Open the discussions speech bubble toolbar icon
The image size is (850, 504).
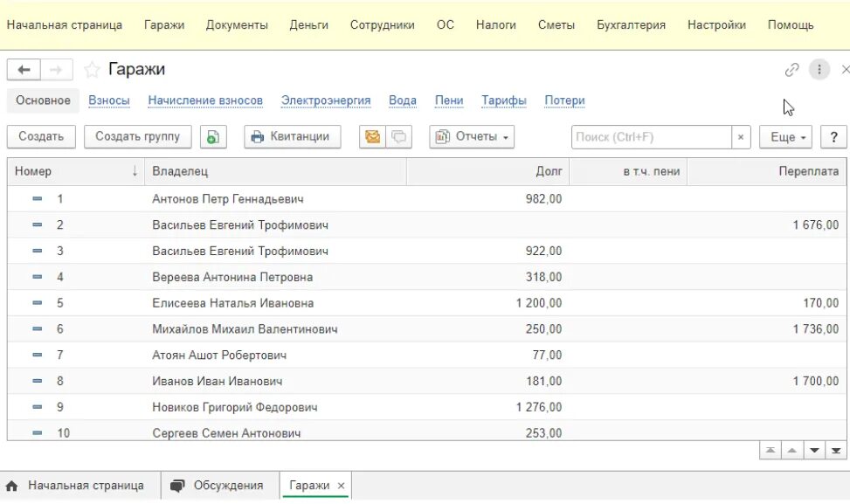[x=399, y=136]
